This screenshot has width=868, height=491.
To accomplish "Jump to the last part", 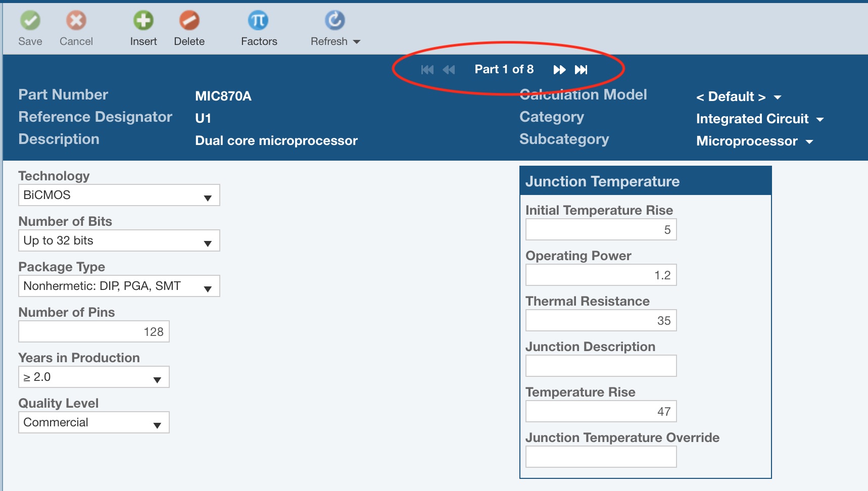I will pos(581,70).
